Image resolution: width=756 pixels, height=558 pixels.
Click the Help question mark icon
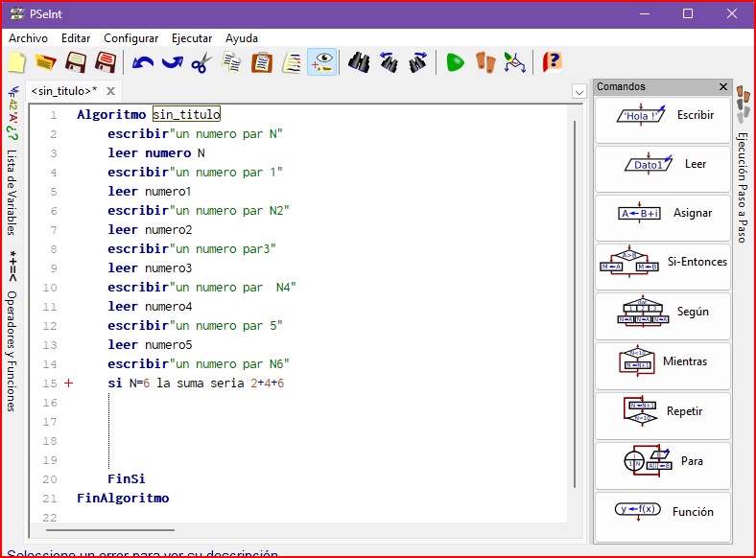tap(552, 62)
